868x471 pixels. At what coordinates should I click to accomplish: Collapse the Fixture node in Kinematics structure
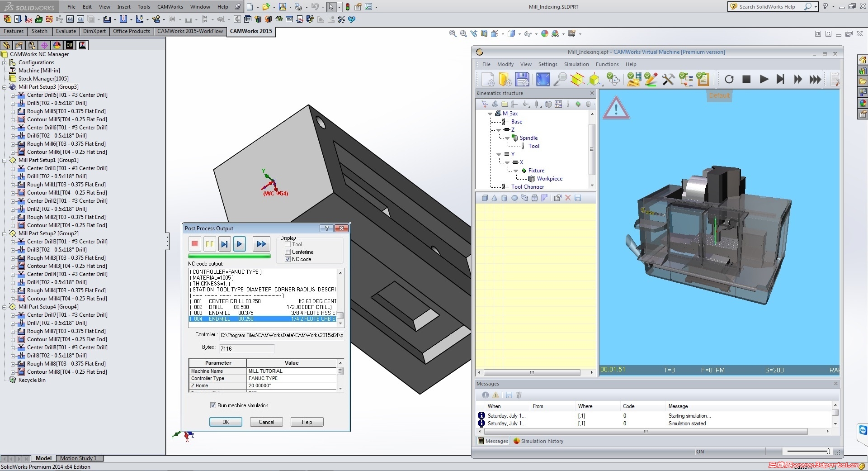(x=516, y=171)
